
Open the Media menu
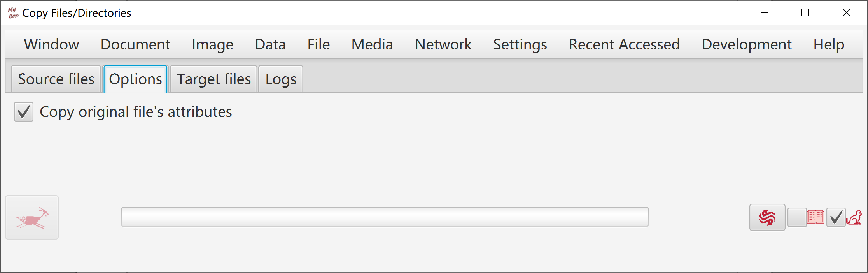pos(372,44)
